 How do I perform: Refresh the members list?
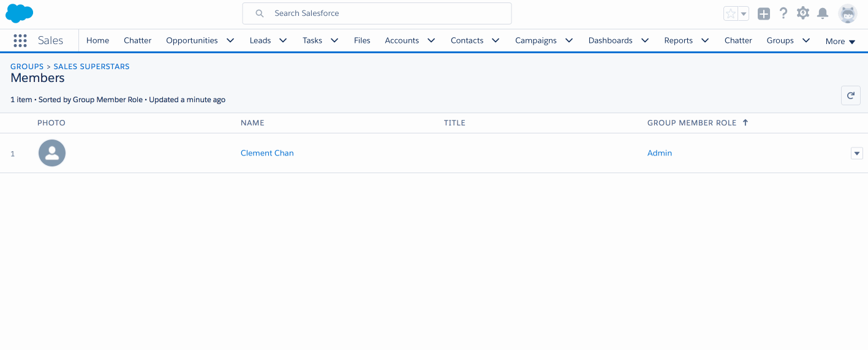point(851,95)
